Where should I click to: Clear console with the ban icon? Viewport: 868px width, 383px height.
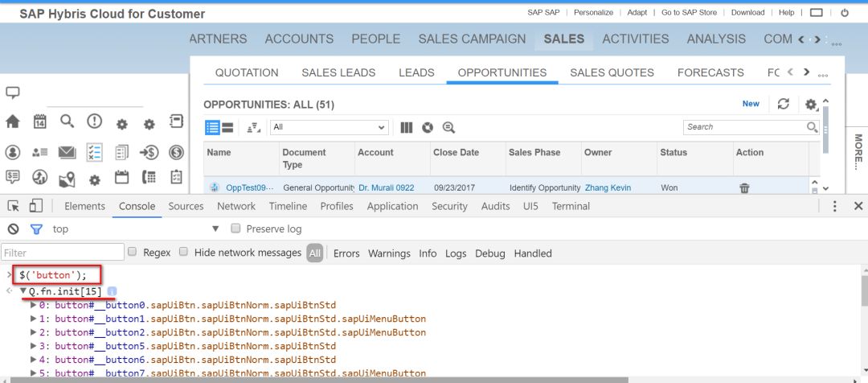14,229
